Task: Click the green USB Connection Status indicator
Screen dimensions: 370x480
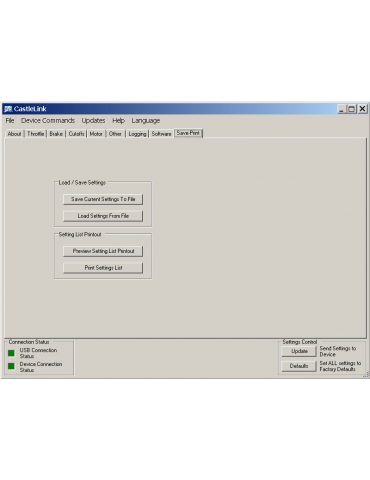Action: (x=11, y=353)
